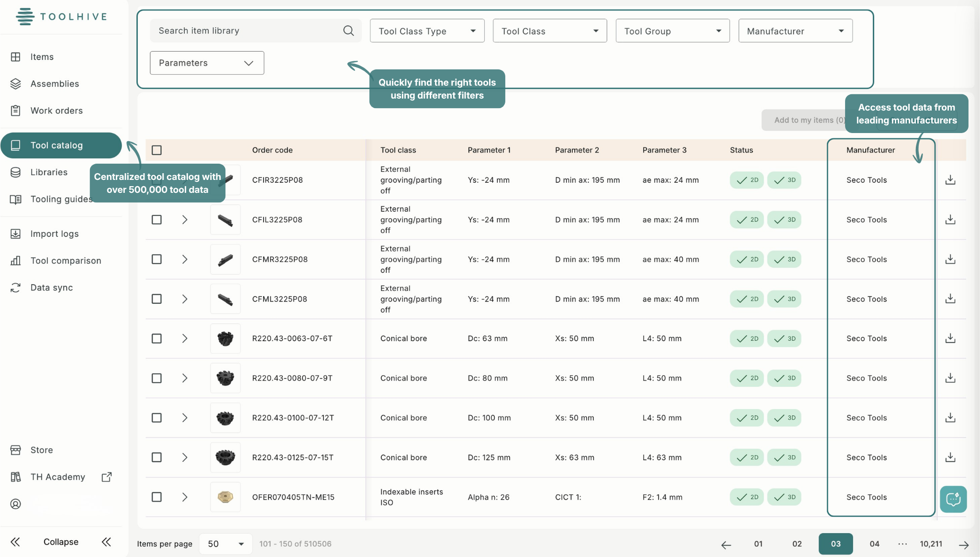Expand the Parameters filter dropdown
The width and height of the screenshot is (980, 557).
pos(207,63)
